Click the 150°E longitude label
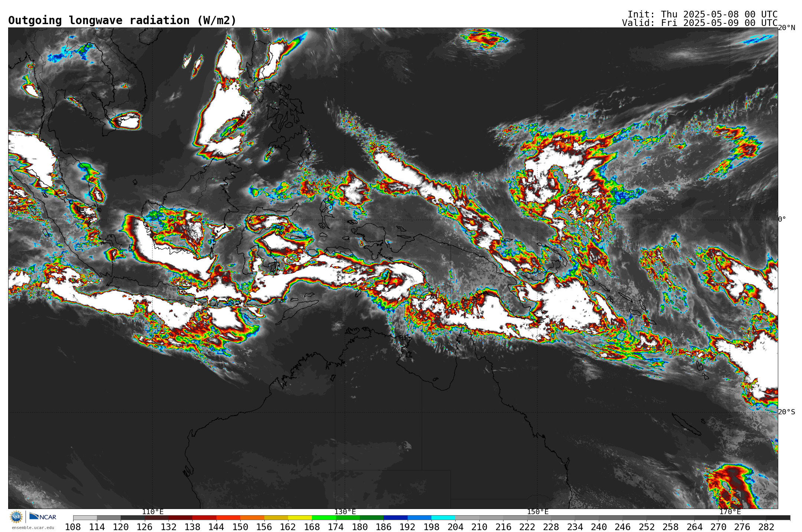 click(538, 512)
